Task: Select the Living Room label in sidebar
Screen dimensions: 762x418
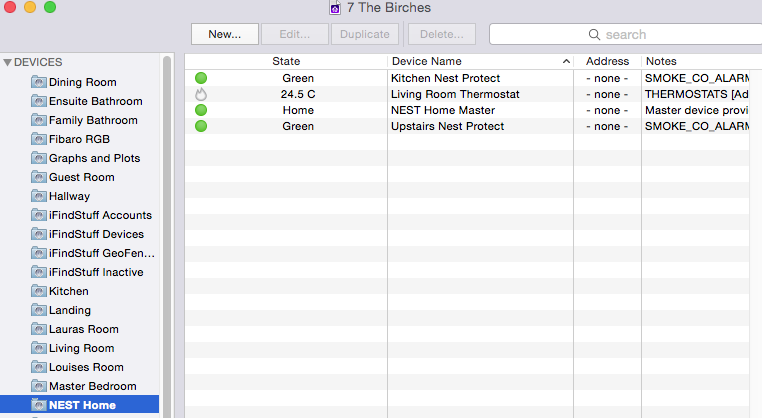Action: (x=82, y=348)
